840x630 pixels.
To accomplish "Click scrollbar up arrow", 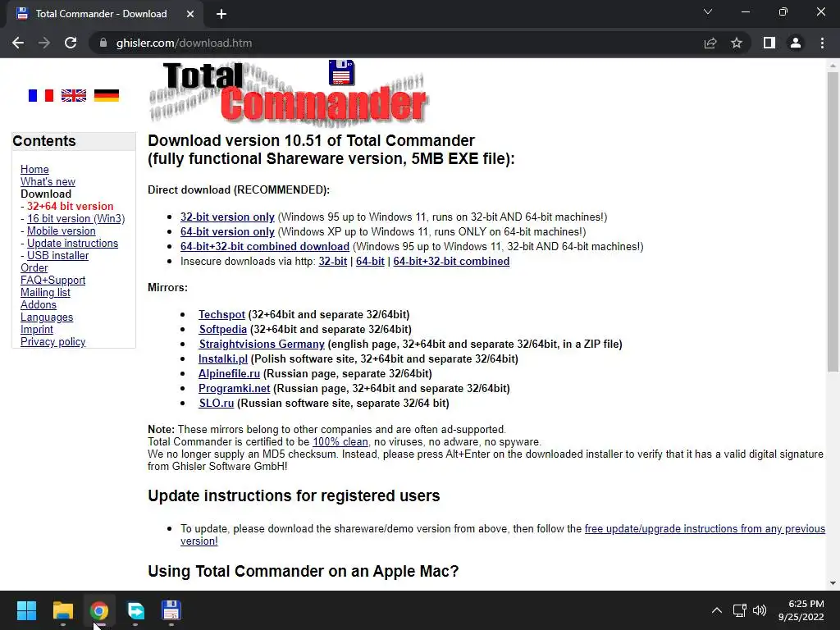I will pos(833,66).
